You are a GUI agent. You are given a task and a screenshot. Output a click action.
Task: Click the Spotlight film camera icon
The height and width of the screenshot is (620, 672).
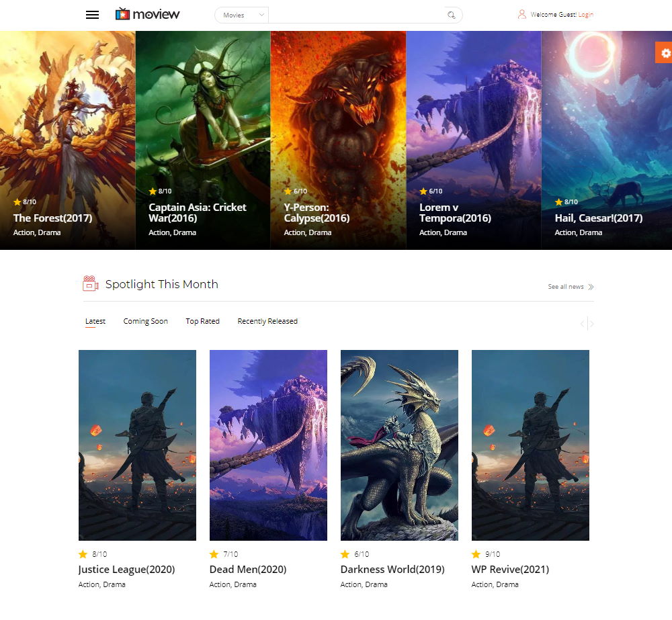point(91,283)
